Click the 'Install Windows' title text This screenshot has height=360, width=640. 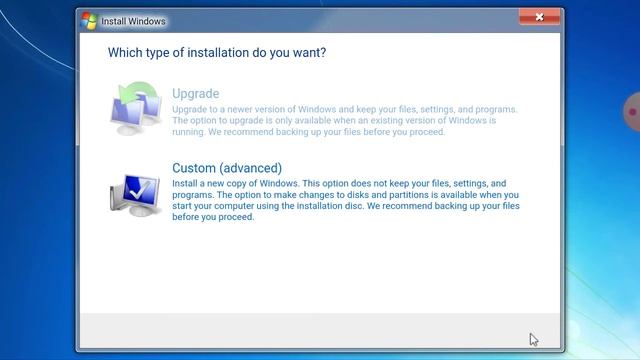point(133,21)
